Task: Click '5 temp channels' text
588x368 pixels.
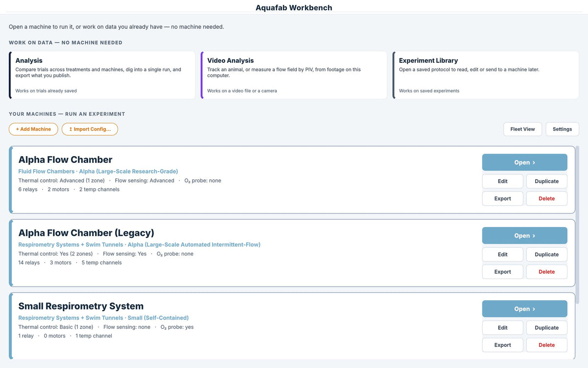Action: tap(101, 263)
